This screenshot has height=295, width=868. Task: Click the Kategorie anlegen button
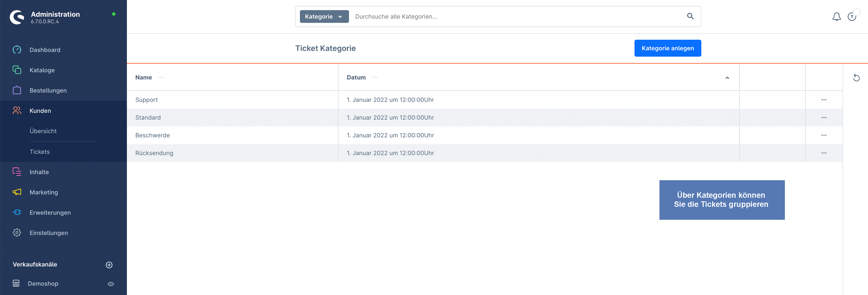pyautogui.click(x=667, y=48)
